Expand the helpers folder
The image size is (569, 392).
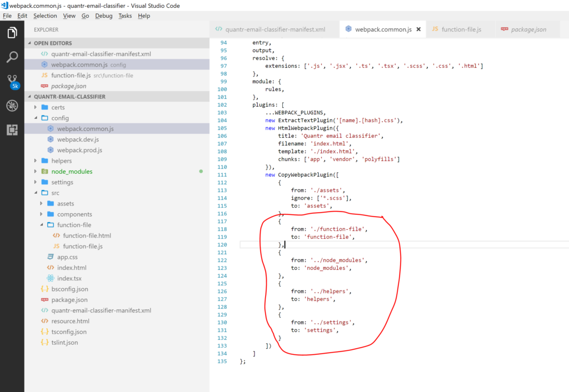pyautogui.click(x=36, y=160)
